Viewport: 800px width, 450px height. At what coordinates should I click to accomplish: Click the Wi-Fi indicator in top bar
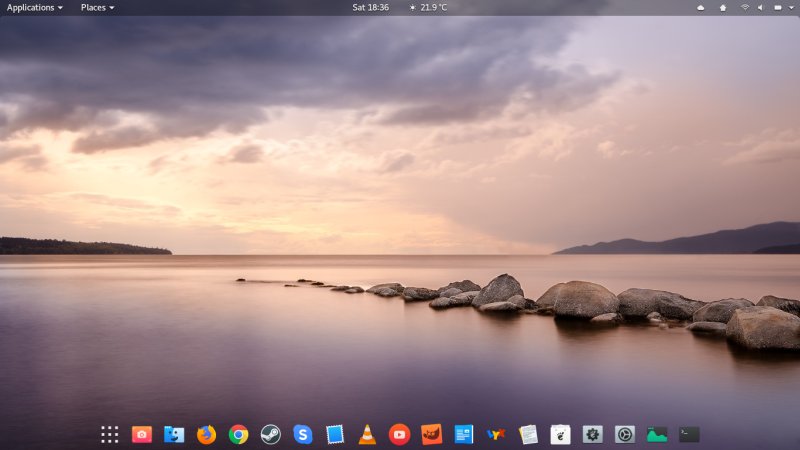tap(745, 7)
